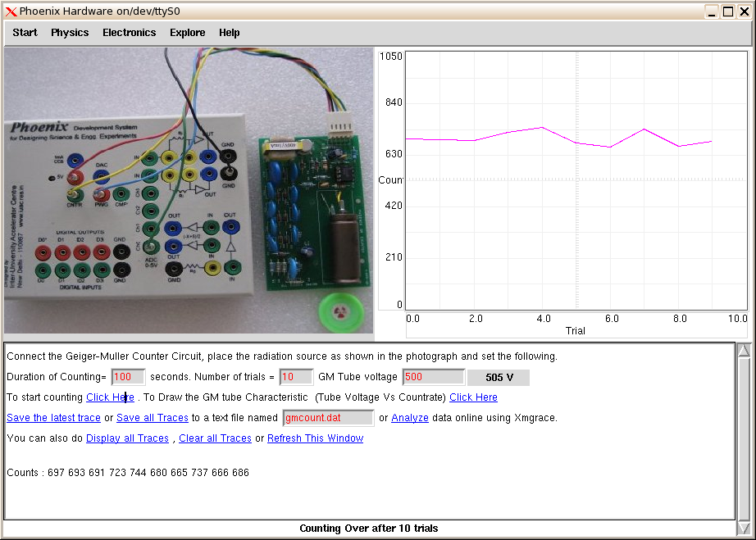
Task: Click the Trial axis label
Action: (575, 331)
